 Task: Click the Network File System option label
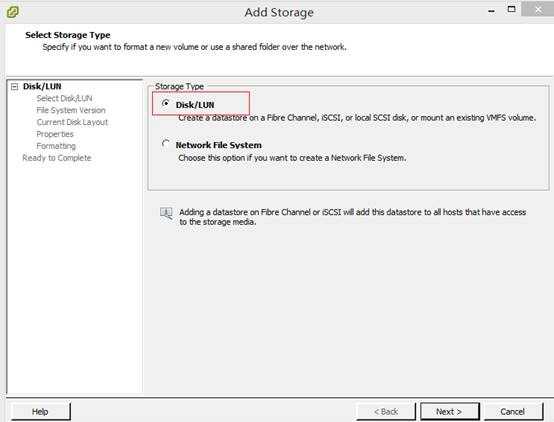(219, 145)
